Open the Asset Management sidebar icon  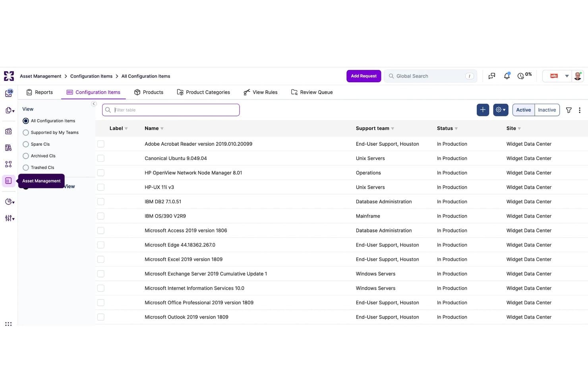[8, 181]
